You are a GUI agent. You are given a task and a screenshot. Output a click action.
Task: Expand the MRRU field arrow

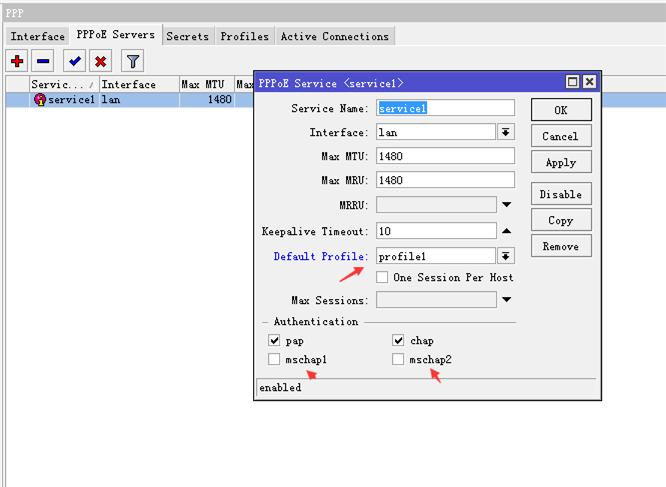tap(506, 205)
